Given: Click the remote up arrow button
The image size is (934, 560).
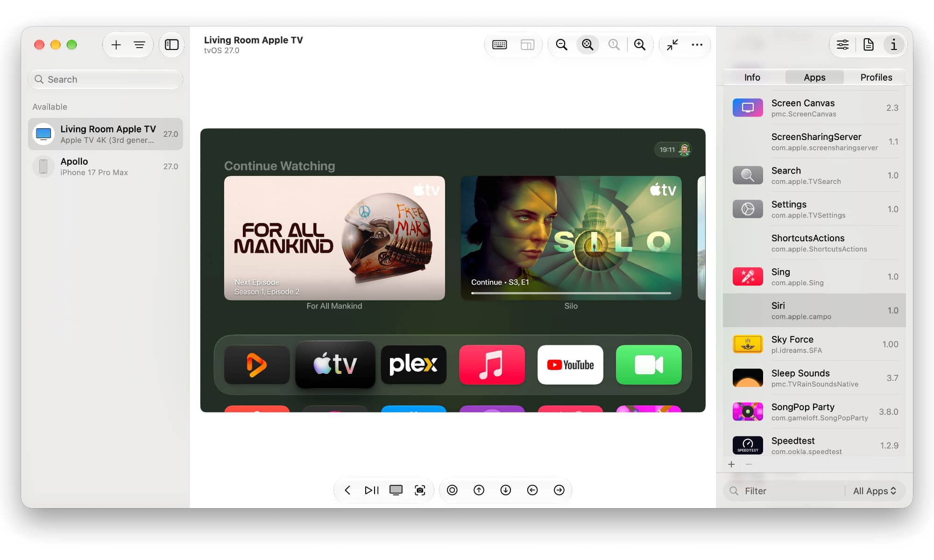Looking at the screenshot, I should pyautogui.click(x=479, y=490).
